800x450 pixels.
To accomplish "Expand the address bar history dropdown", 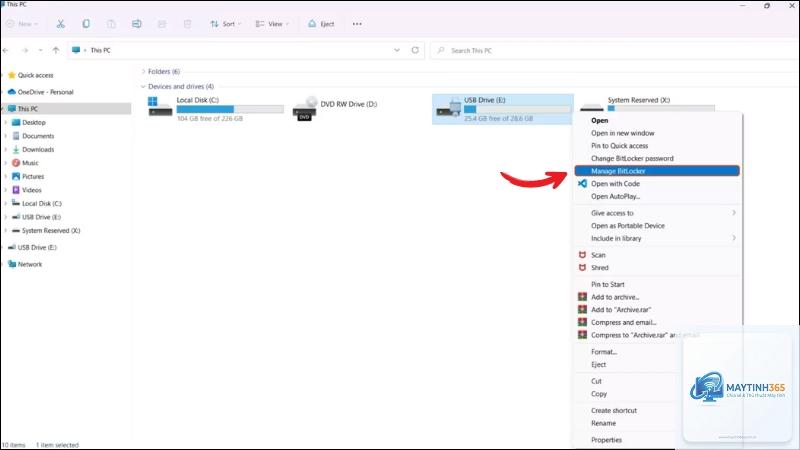I will pos(397,50).
